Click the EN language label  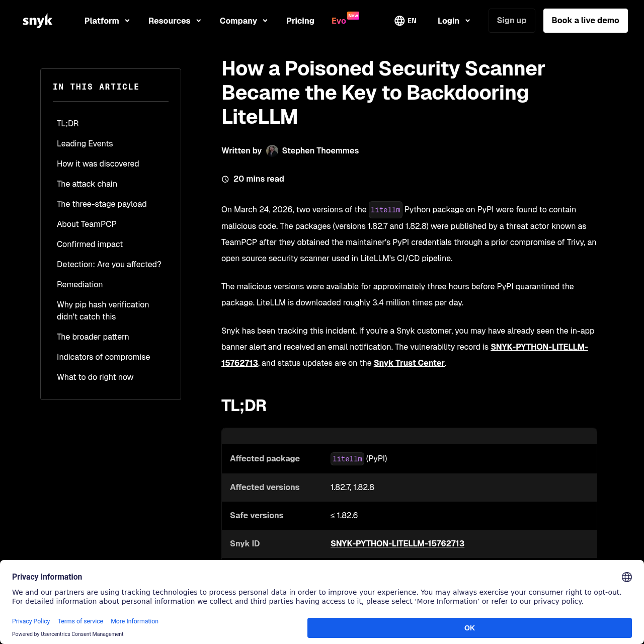coord(412,21)
